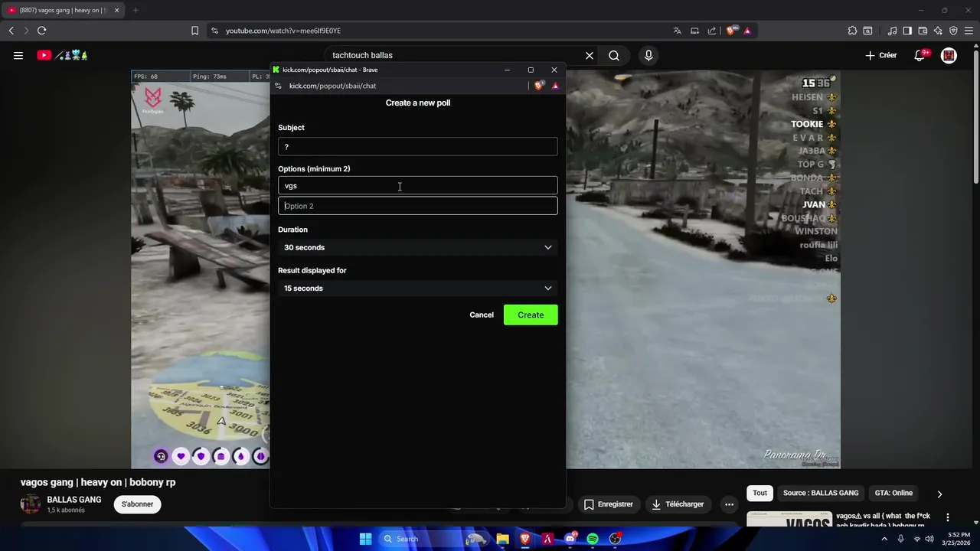The image size is (980, 551).
Task: Reload the YouTube page
Action: [x=41, y=31]
